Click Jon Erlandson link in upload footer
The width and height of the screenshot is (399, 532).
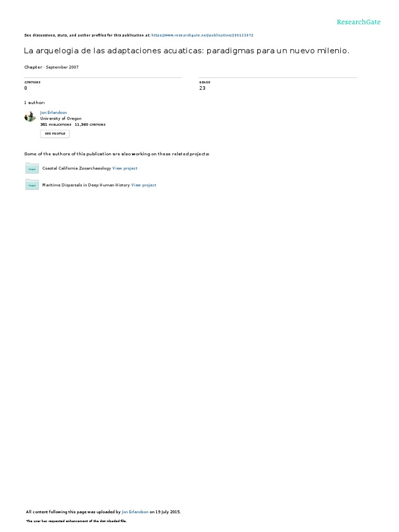point(135,512)
